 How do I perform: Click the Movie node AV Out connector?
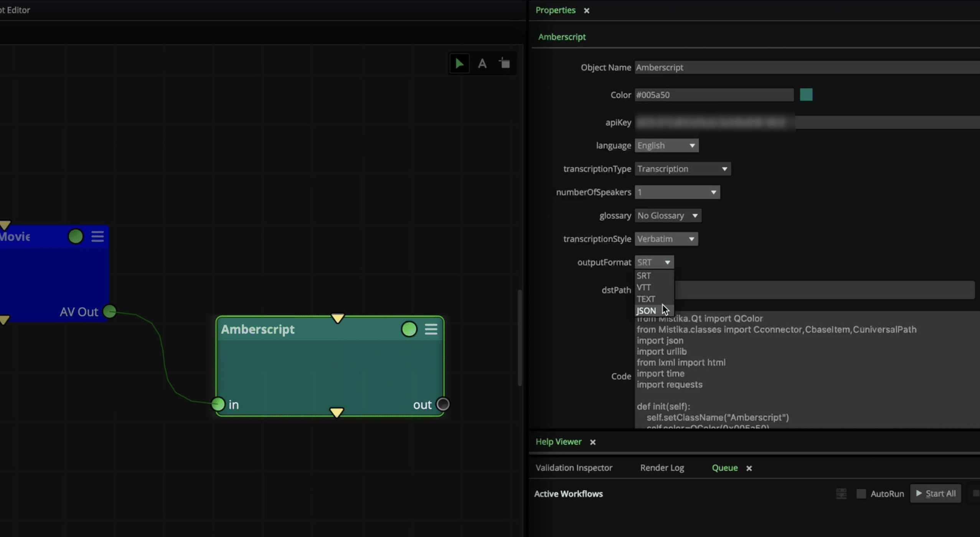110,311
